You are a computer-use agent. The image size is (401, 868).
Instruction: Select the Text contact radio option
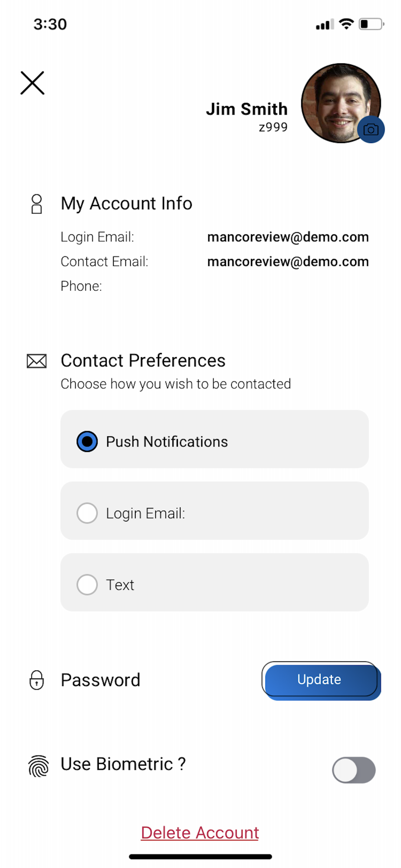(87, 585)
